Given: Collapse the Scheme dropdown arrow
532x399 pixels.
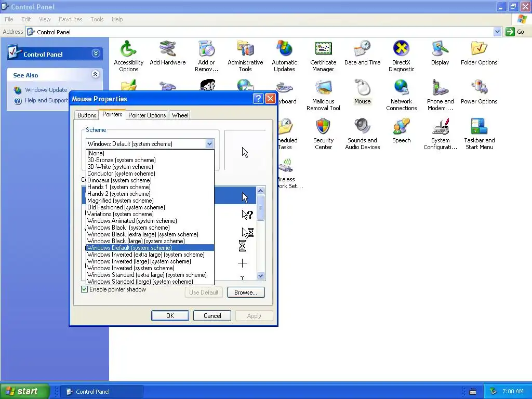Looking at the screenshot, I should pyautogui.click(x=209, y=144).
